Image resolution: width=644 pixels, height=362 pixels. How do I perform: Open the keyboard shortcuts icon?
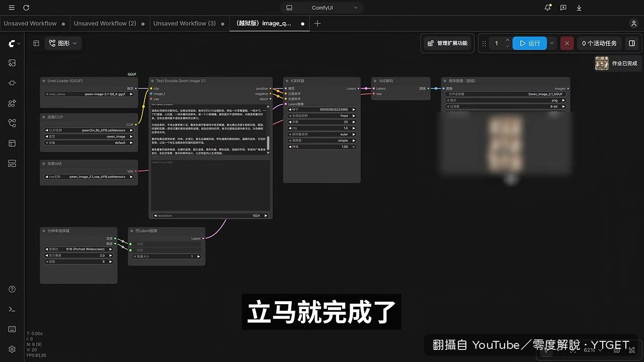(x=12, y=329)
